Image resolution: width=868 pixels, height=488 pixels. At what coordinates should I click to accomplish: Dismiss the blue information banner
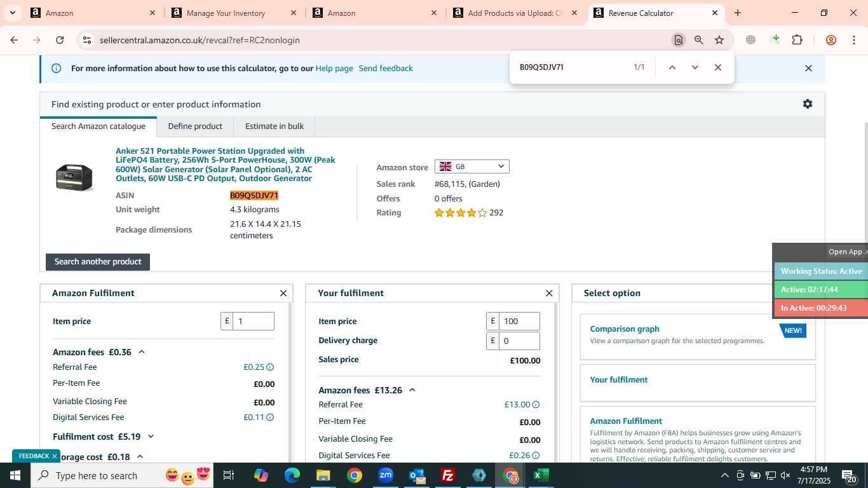tap(808, 68)
